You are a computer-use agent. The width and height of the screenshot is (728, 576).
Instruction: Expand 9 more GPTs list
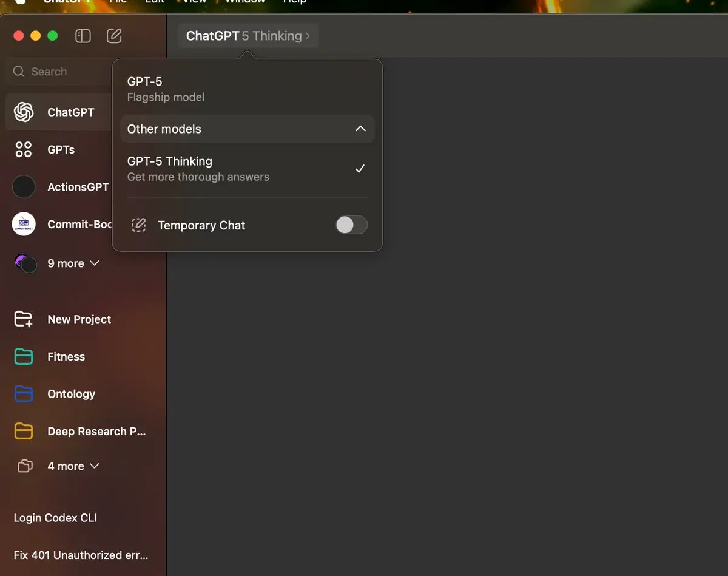[x=73, y=263]
